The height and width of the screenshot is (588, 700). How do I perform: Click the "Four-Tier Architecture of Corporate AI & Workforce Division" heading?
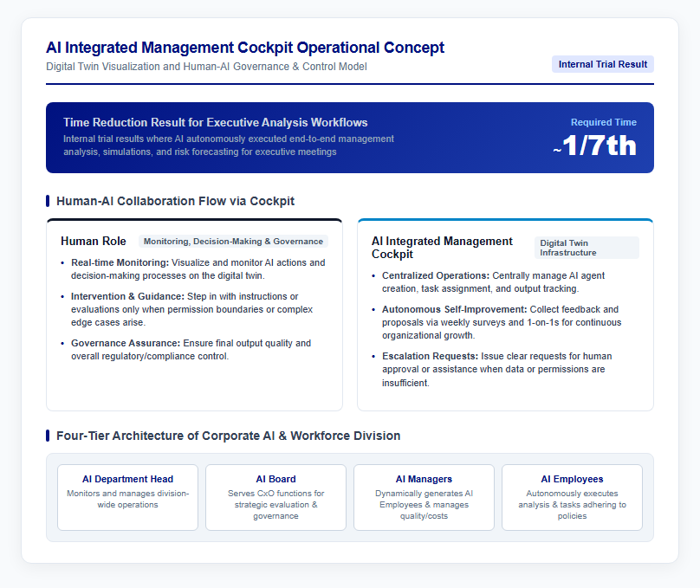tap(228, 436)
